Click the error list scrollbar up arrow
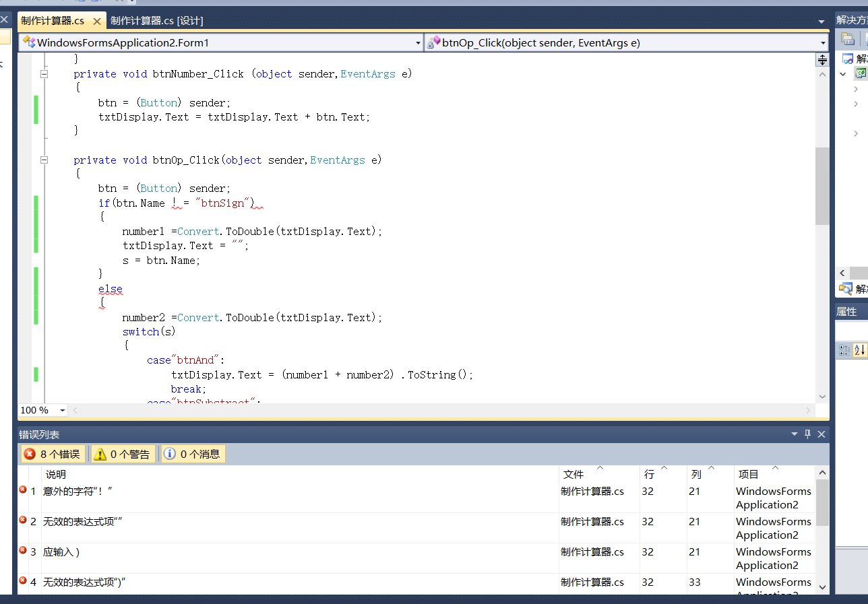The height and width of the screenshot is (604, 868). pyautogui.click(x=822, y=472)
